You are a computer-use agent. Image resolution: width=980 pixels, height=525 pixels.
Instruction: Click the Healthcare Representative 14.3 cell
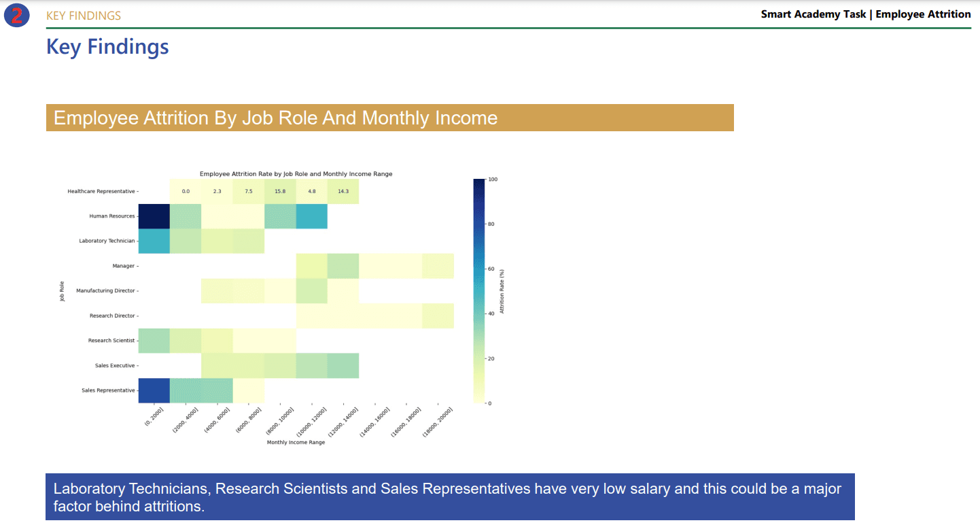343,192
